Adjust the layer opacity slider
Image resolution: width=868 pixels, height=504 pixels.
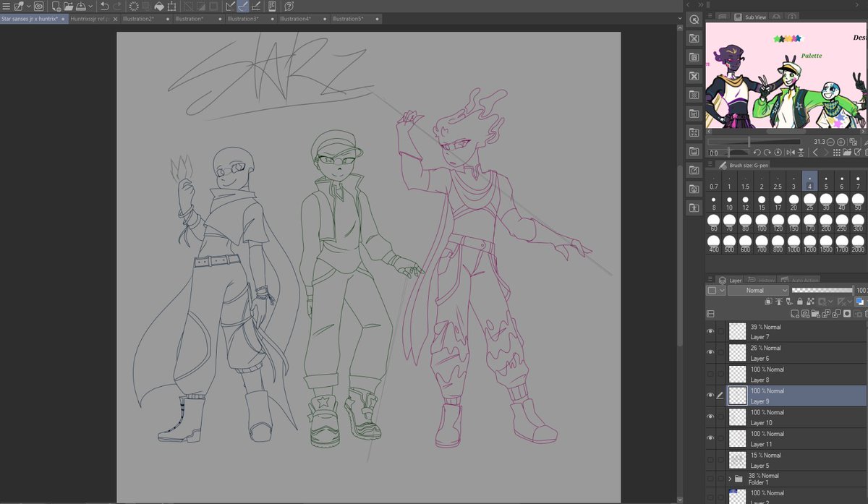[822, 290]
